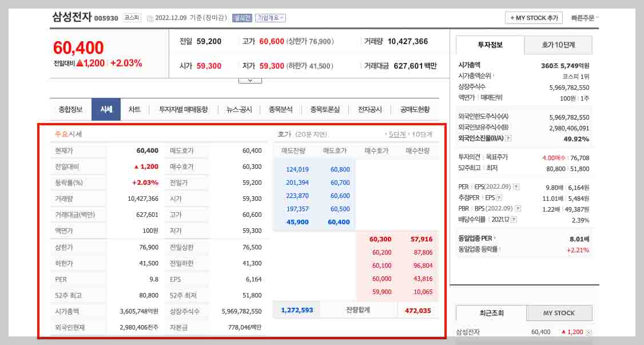
Task: Open help icon next to 외국인소진율(B/A)
Action: [x=508, y=138]
